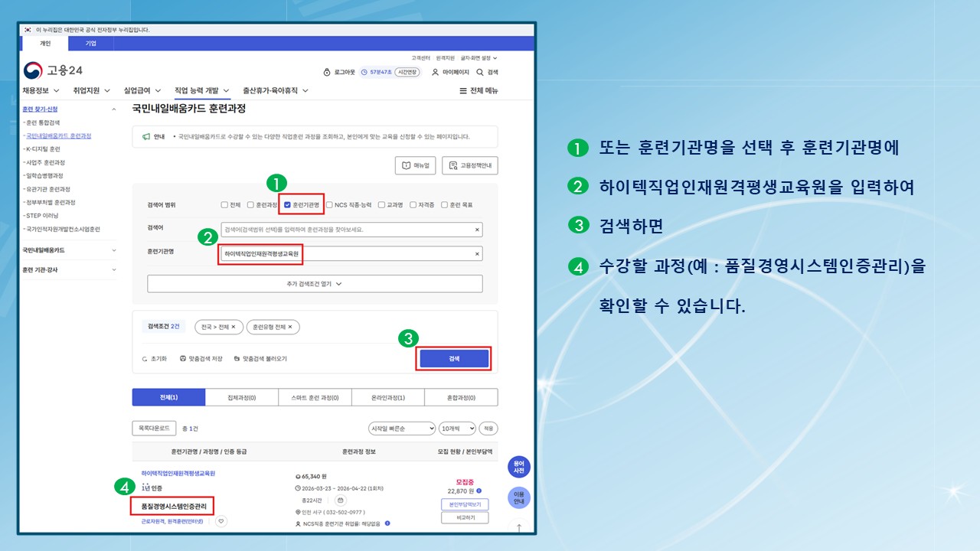Screen dimensions: 980x551
Task: Click the calendar icon beside 총22시간
Action: pyautogui.click(x=341, y=500)
